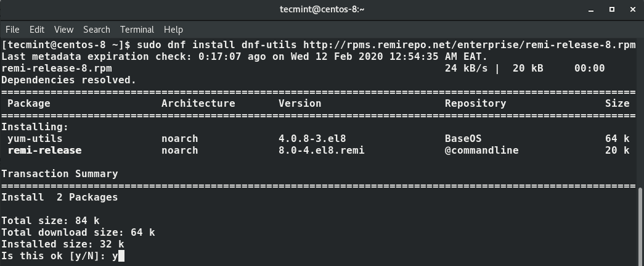Click the remirepo.net URL in the command

(x=470, y=45)
